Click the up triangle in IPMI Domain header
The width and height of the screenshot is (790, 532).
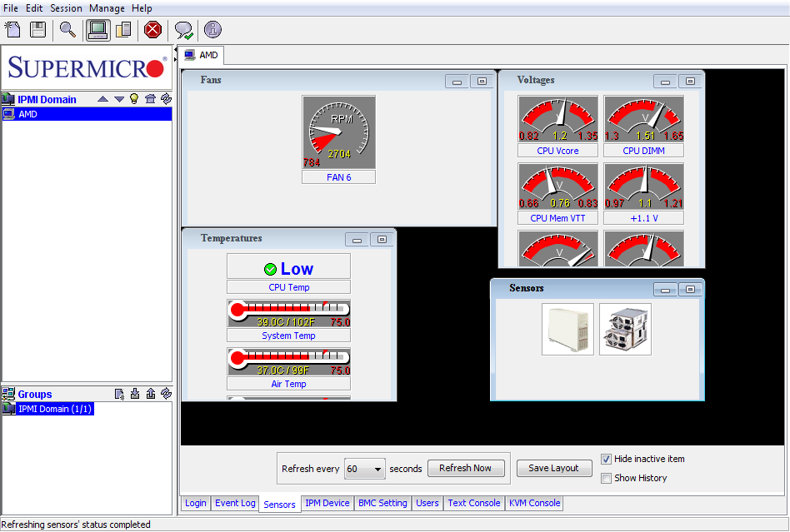102,99
